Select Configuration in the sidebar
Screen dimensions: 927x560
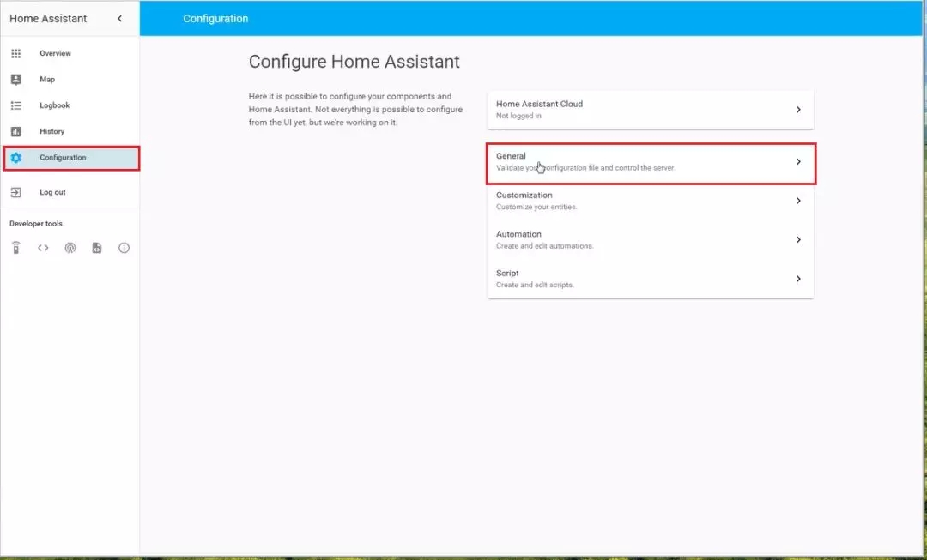click(71, 159)
